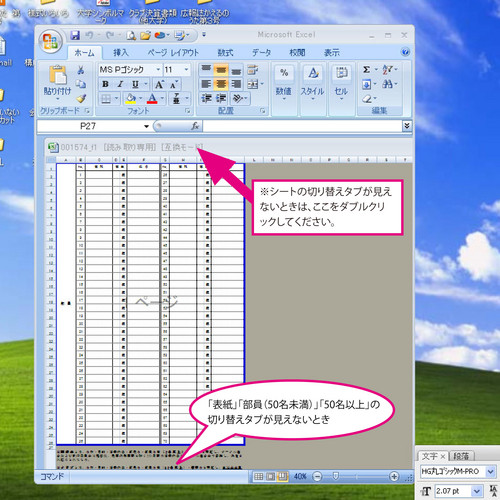500x500 pixels.
Task: Click the AutoSum sigma icon
Action: (366, 70)
